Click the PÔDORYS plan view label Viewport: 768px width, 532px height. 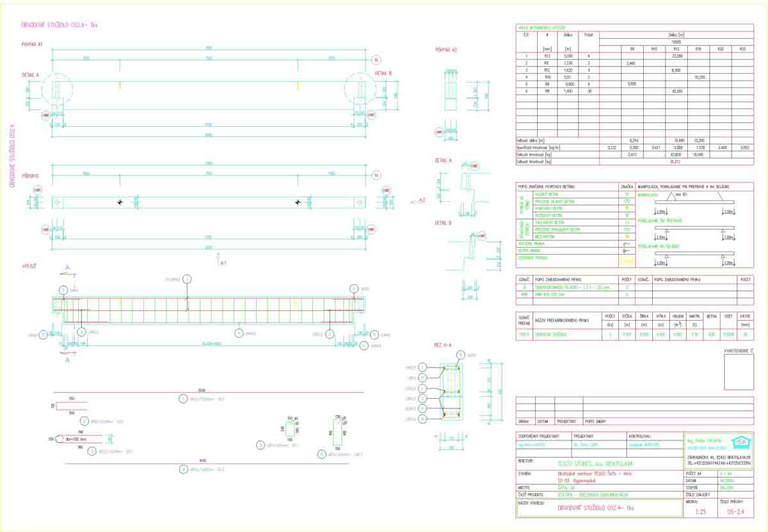pyautogui.click(x=31, y=175)
